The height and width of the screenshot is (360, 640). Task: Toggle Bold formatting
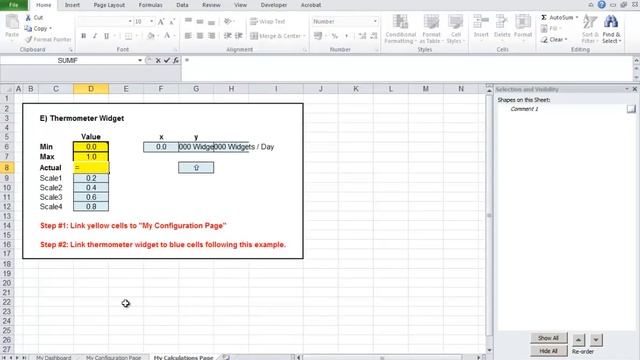(x=84, y=36)
